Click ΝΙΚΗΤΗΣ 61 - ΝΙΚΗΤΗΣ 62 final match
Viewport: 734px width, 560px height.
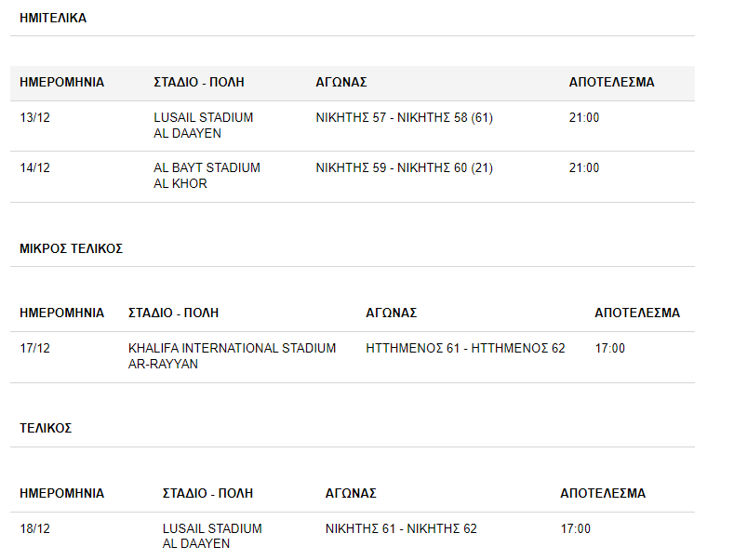pos(401,529)
